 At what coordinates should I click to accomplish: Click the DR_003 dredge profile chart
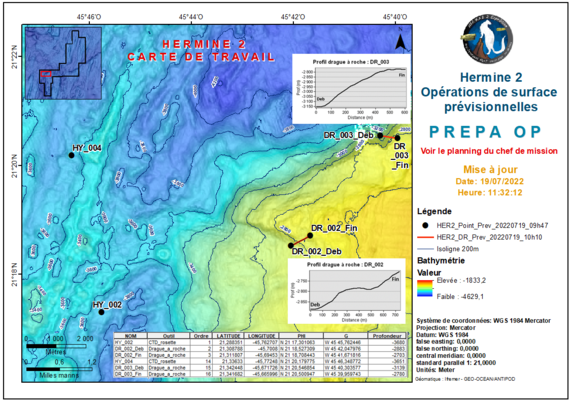[x=352, y=89]
